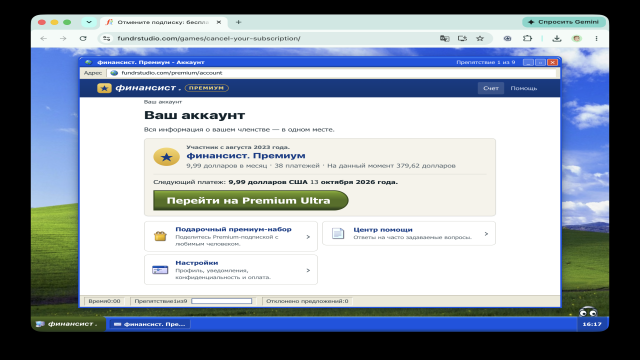This screenshot has height=360, width=640.
Task: Click the browser forward arrow
Action: pyautogui.click(x=63, y=38)
